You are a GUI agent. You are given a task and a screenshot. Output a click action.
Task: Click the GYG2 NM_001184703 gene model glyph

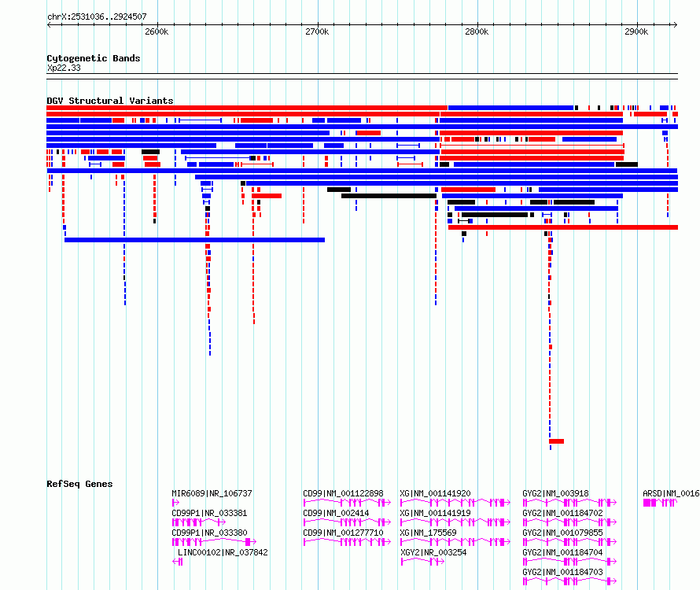tap(569, 581)
